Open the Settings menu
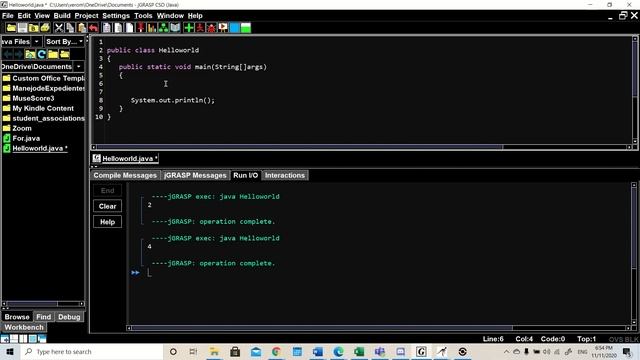The width and height of the screenshot is (640, 360). pos(116,16)
